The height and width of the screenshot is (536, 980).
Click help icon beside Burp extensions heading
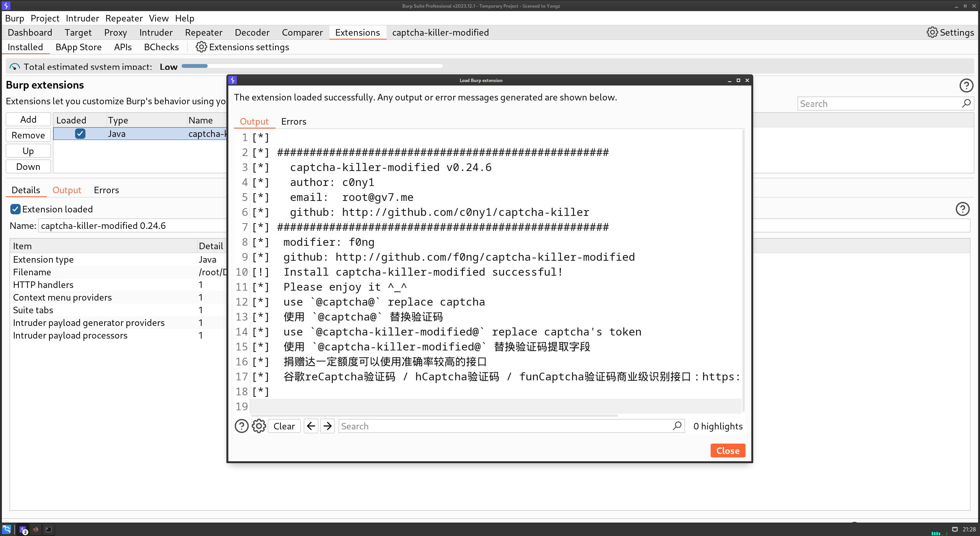click(x=966, y=85)
